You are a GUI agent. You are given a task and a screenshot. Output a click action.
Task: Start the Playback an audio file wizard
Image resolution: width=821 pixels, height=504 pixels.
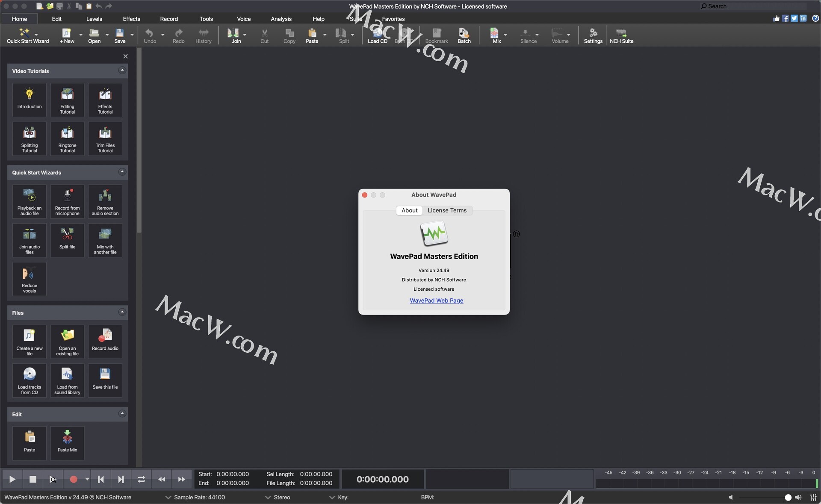tap(30, 202)
